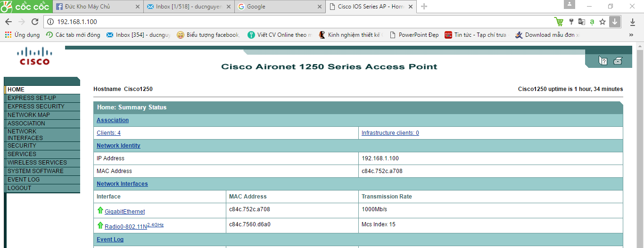Click the Cốc Cốc browser logo button

click(25, 7)
